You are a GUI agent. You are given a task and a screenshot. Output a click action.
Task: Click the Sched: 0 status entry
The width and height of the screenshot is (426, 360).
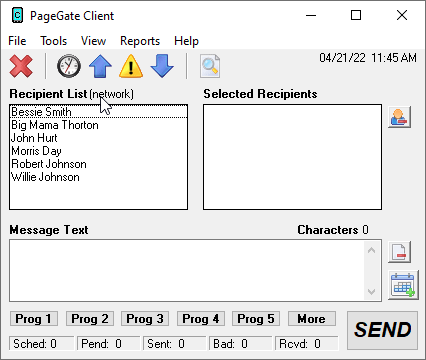click(41, 344)
